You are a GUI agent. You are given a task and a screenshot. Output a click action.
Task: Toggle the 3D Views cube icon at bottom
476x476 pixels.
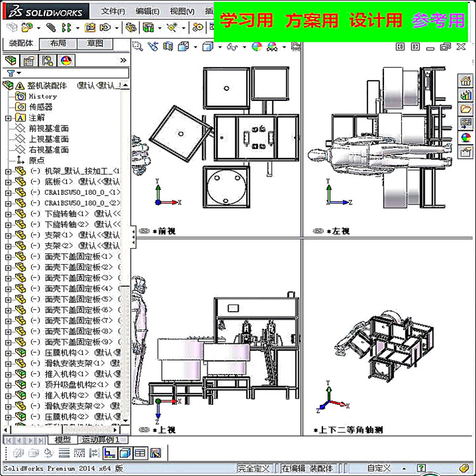tap(125, 453)
